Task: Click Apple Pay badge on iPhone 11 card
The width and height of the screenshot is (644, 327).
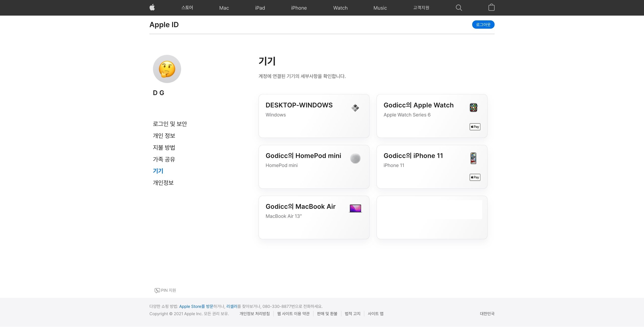Action: pos(475,177)
